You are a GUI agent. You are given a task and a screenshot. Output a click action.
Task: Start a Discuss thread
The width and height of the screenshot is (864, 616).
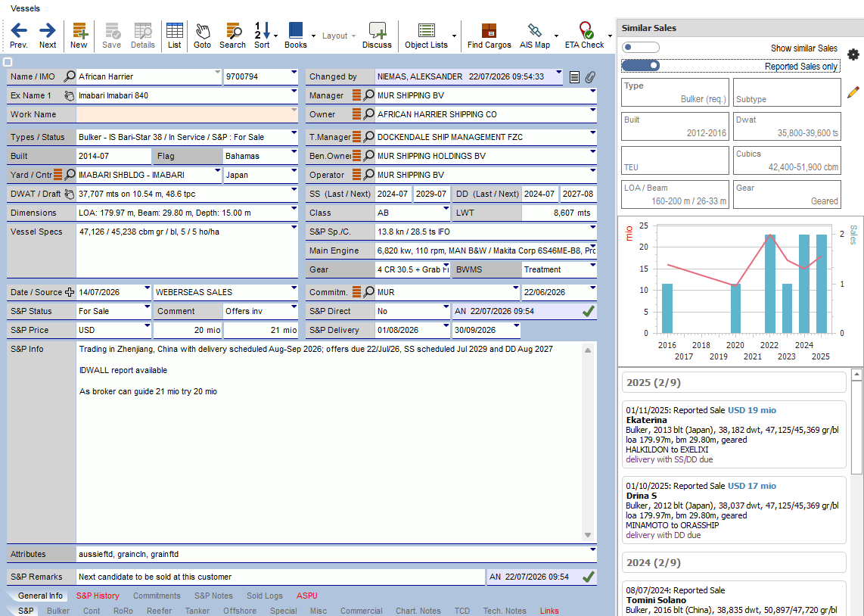(377, 36)
